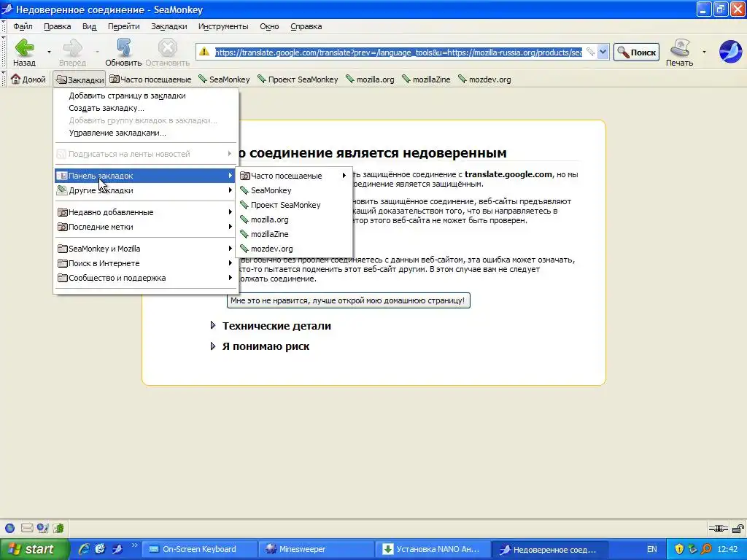Click the SeaMonkey quick launch icon
Viewport: 747px width, 560px height.
[117, 549]
